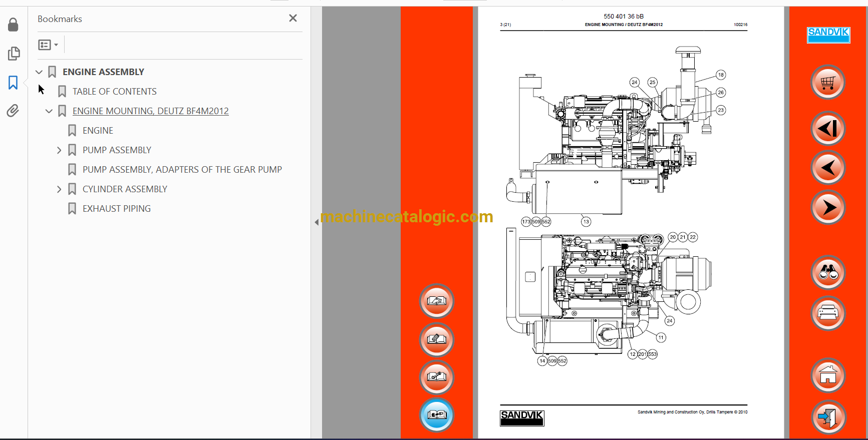Screen dimensions: 868x440
Task: Open search with the binoculars button
Action: (x=828, y=273)
